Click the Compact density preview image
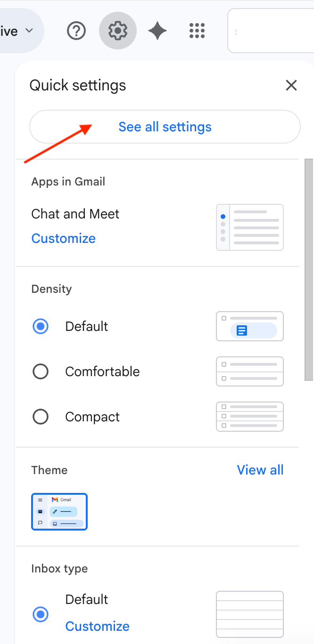 coord(250,417)
